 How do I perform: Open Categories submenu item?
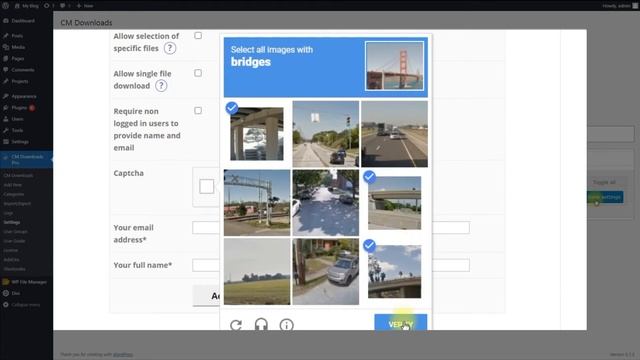point(14,194)
